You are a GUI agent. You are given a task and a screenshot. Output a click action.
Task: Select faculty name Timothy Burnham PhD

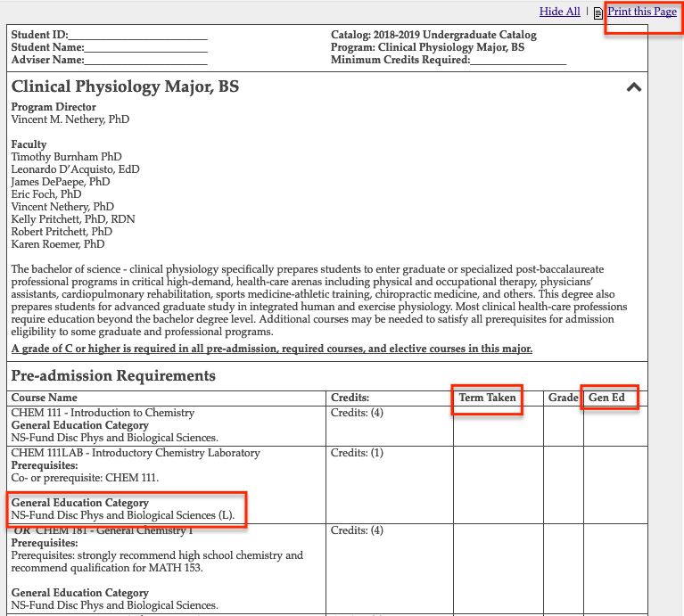click(x=66, y=157)
